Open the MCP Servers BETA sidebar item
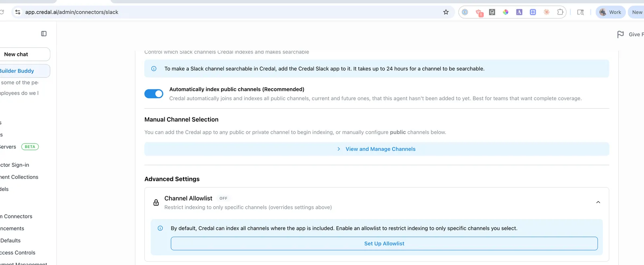This screenshot has height=265, width=644. coord(19,147)
